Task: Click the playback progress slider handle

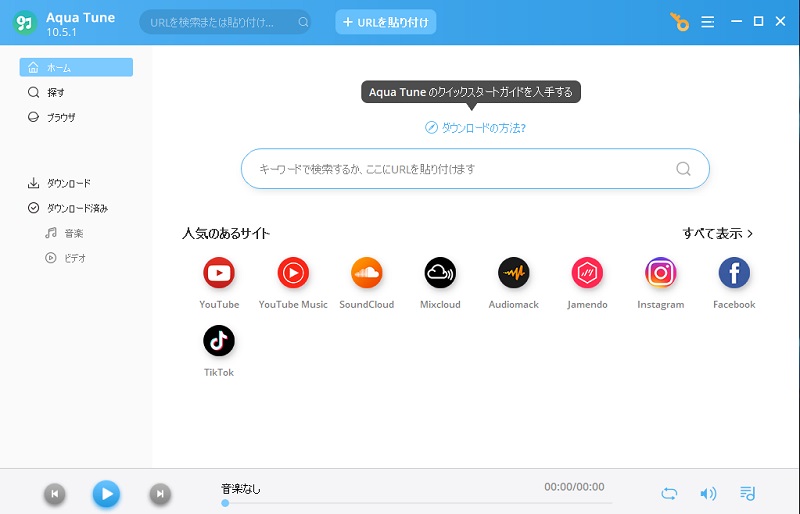Action: click(225, 503)
